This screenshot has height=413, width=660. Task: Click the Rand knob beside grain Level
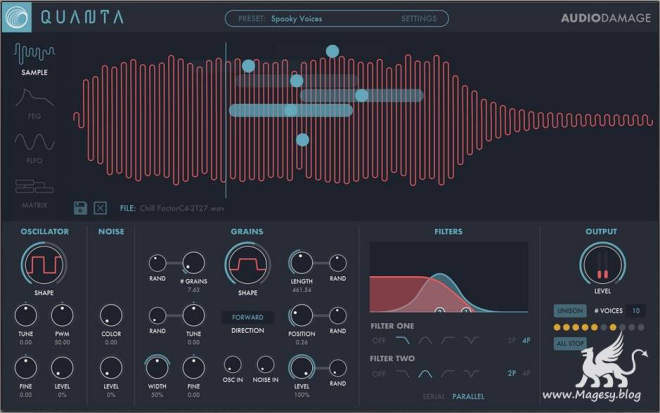pos(338,368)
